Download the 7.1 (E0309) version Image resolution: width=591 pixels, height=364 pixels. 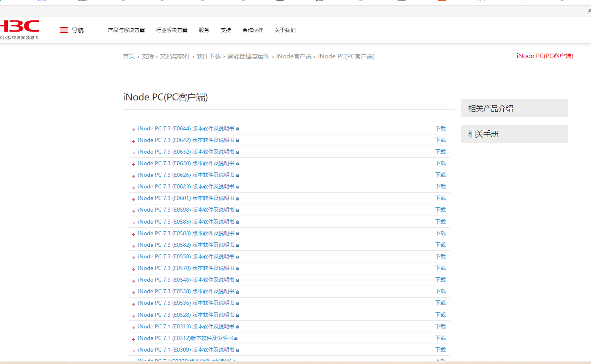(x=440, y=350)
